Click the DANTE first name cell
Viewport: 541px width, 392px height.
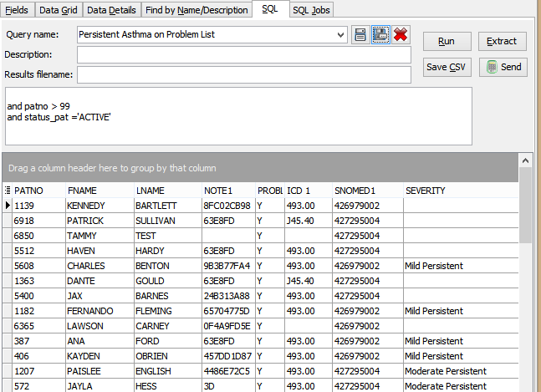pos(100,281)
